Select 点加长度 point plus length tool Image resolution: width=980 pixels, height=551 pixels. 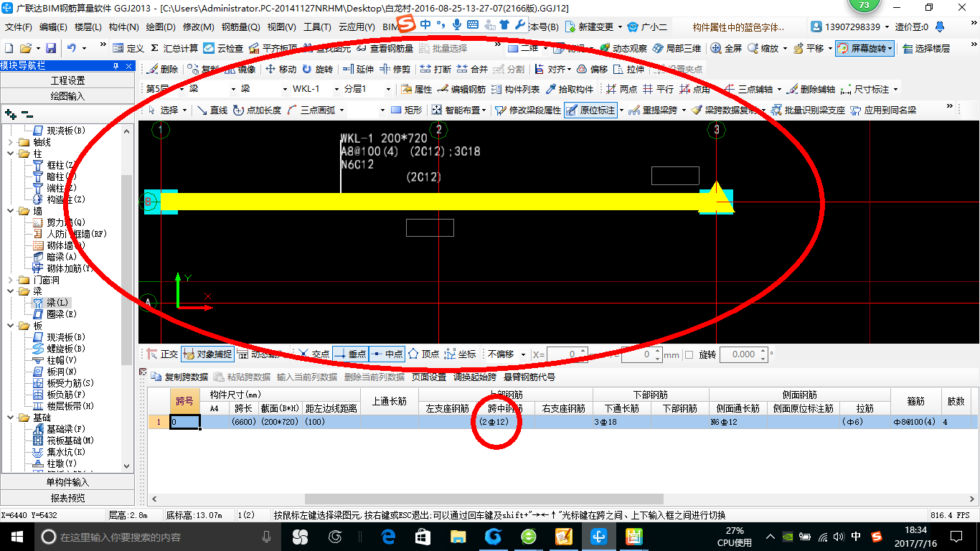tap(257, 110)
